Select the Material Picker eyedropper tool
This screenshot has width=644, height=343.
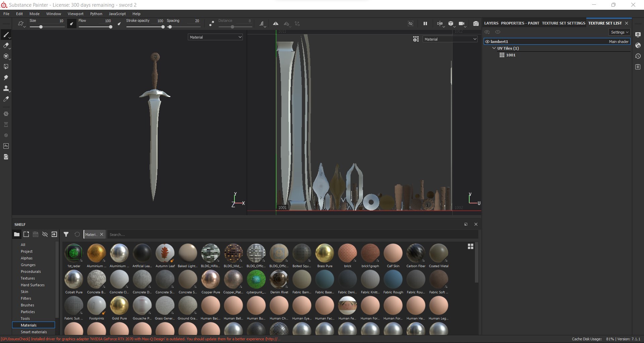[6, 99]
